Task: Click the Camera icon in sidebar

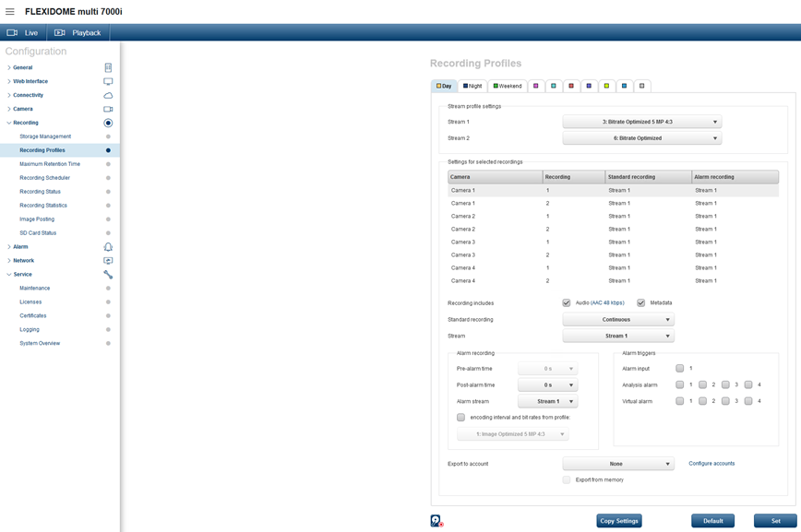Action: coord(108,109)
